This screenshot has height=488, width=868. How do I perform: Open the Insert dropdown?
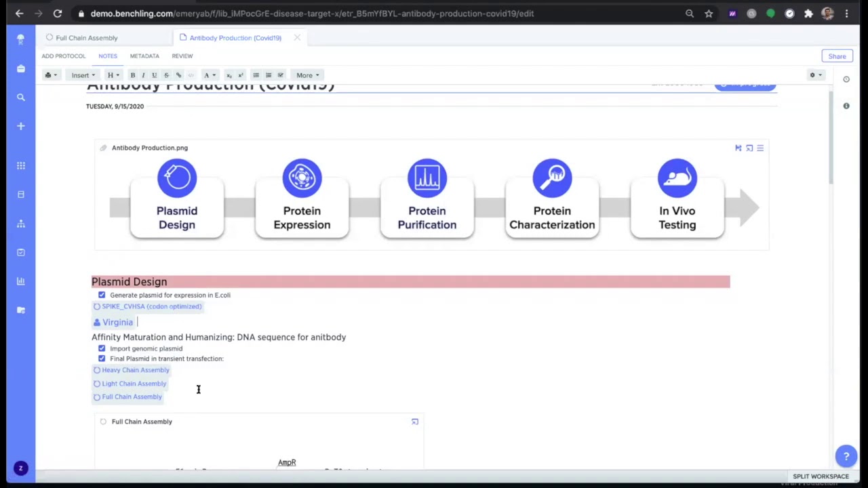(83, 75)
